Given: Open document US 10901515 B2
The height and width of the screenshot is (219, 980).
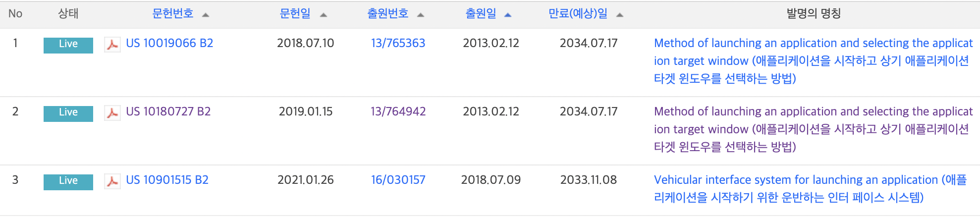Looking at the screenshot, I should pyautogui.click(x=167, y=180).
